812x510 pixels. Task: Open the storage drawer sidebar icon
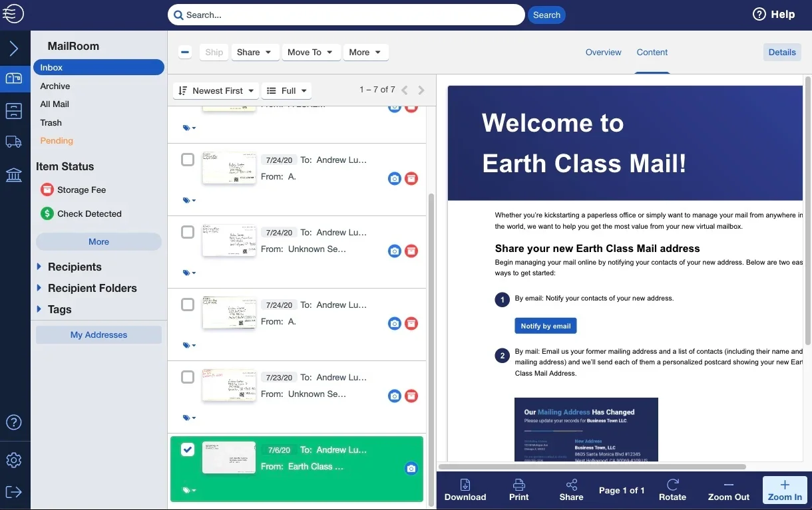[14, 111]
